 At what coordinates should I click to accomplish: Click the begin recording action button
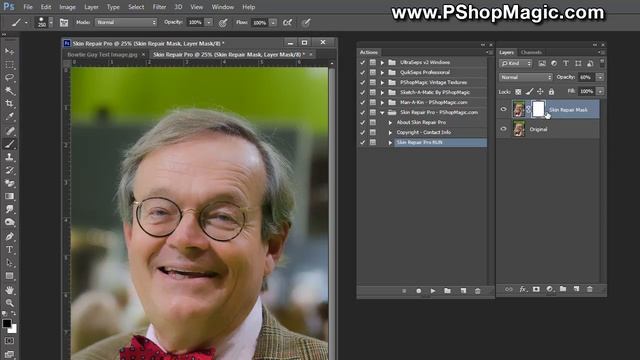click(x=418, y=291)
